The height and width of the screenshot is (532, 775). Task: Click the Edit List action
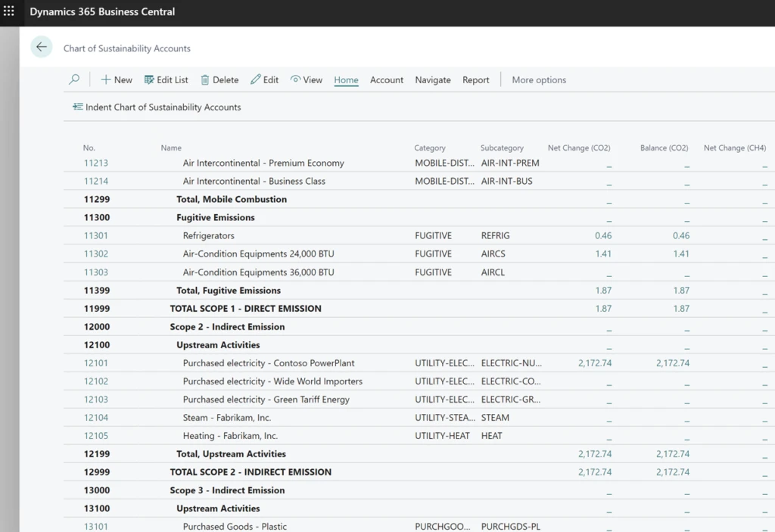[166, 79]
